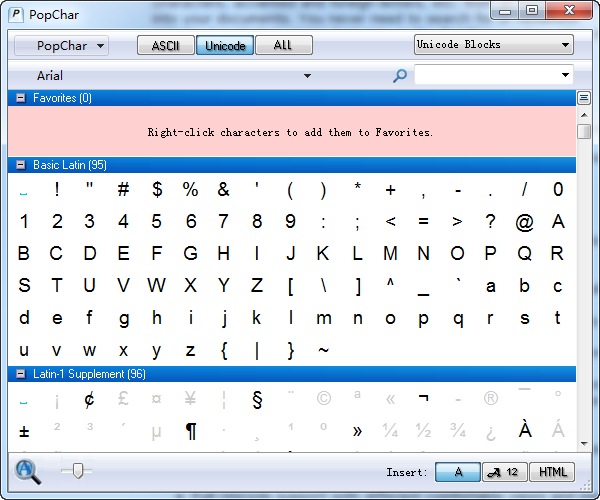This screenshot has width=600, height=500.
Task: Select the plus-minus ± character
Action: (x=24, y=432)
